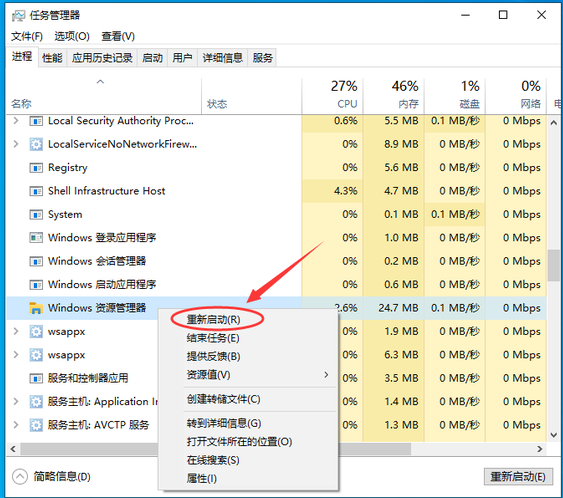
Task: Click the Task Manager title bar icon
Action: 18,15
